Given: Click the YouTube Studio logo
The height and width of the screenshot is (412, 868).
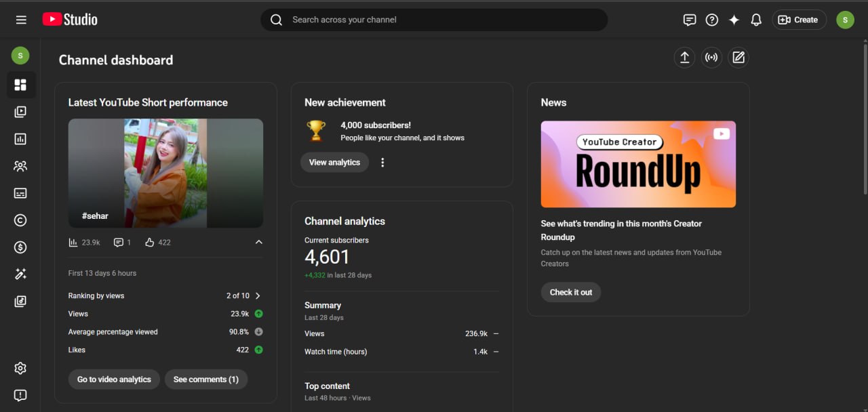Looking at the screenshot, I should point(70,20).
